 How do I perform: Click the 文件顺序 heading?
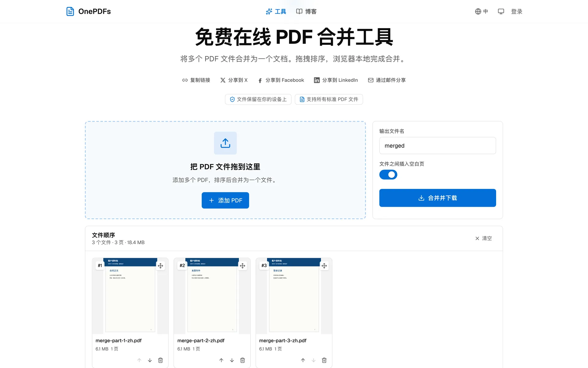click(104, 235)
